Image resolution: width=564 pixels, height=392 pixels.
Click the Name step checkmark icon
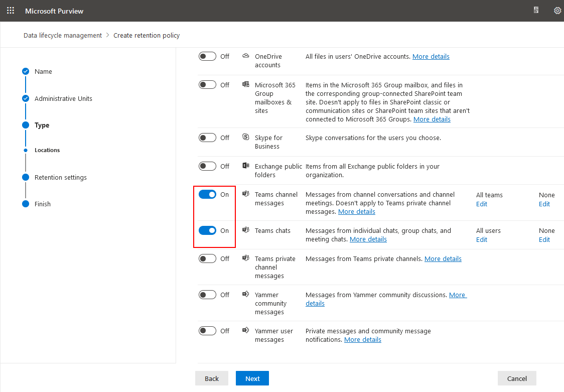[x=26, y=71]
